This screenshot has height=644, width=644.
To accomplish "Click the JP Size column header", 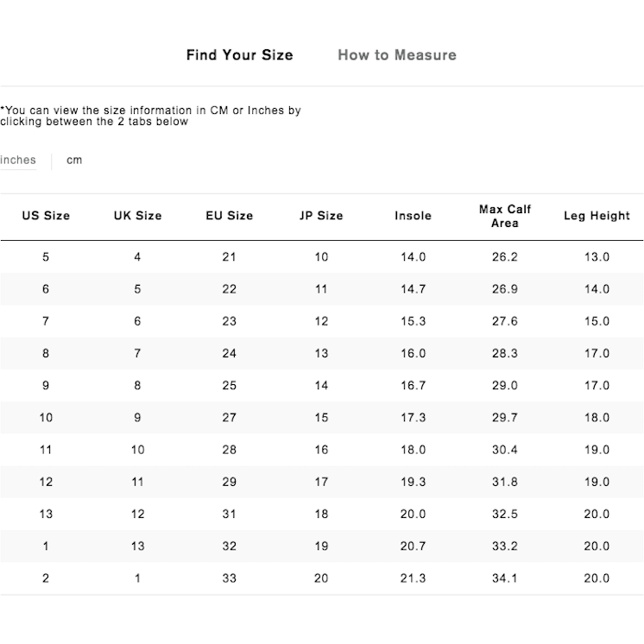I will coord(321,216).
